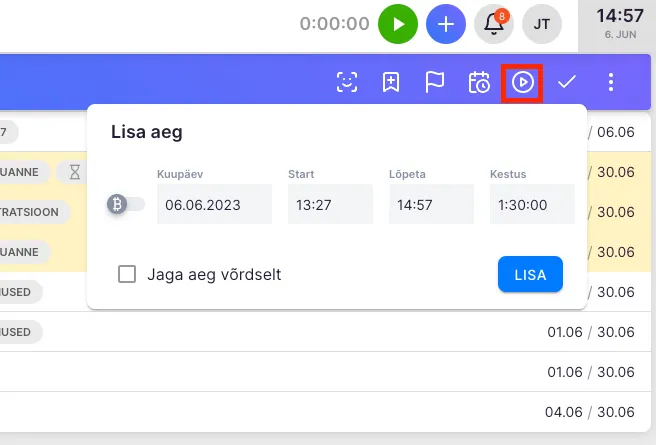This screenshot has height=445, width=656.
Task: Click the flag icon in toolbar
Action: point(435,82)
